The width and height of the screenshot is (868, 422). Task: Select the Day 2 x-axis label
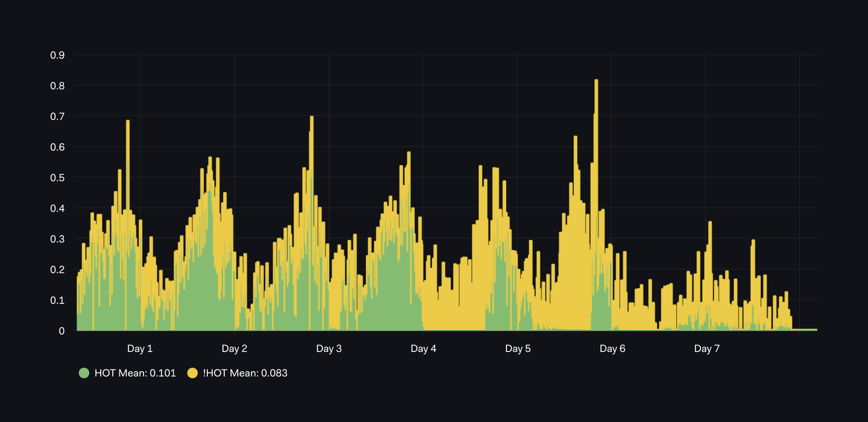[x=234, y=348]
